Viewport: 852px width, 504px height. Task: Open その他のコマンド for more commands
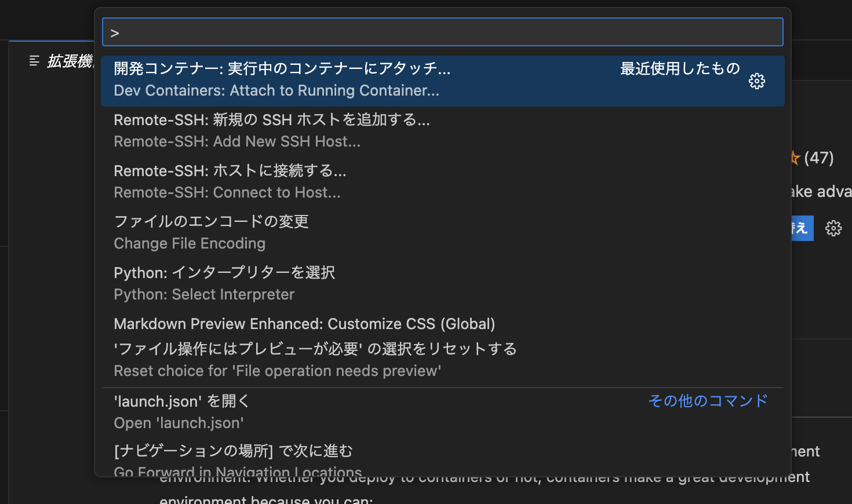coord(708,400)
